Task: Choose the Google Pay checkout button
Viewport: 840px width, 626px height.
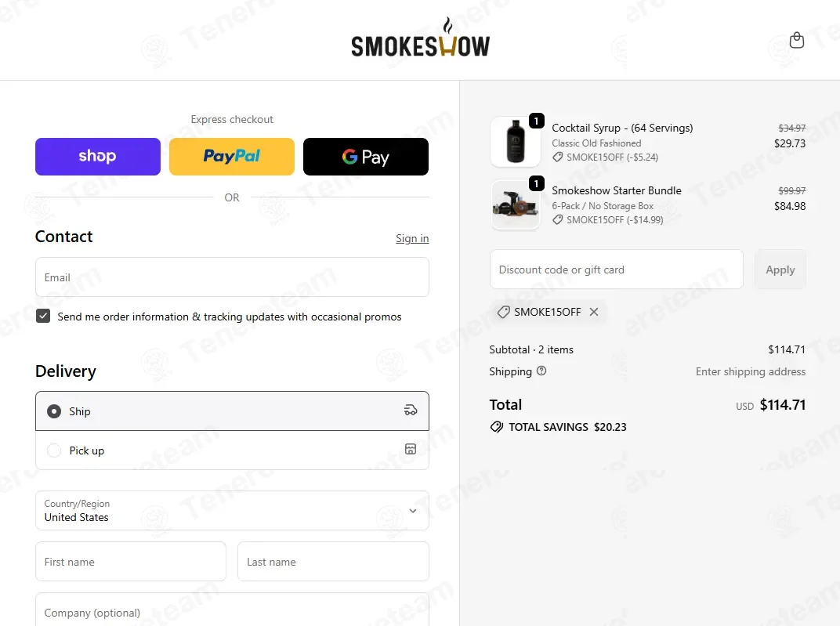Action: click(366, 157)
